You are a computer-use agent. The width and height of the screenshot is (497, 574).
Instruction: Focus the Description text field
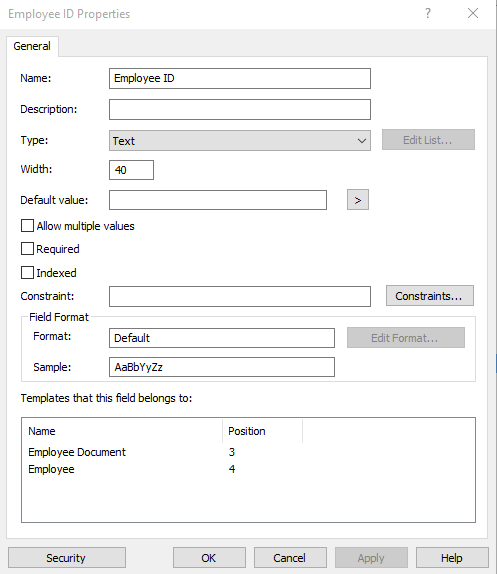pos(240,109)
